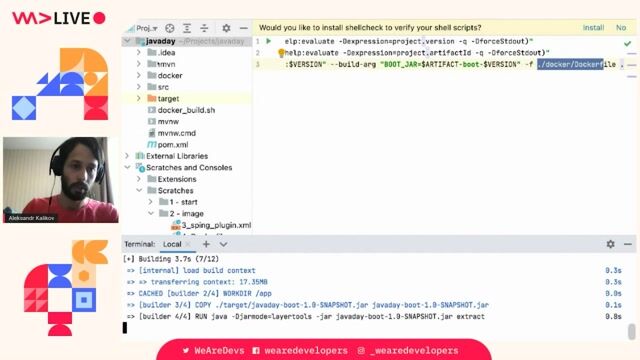Image resolution: width=640 pixels, height=360 pixels.
Task: Click the External Libraries icon
Action: [x=140, y=156]
